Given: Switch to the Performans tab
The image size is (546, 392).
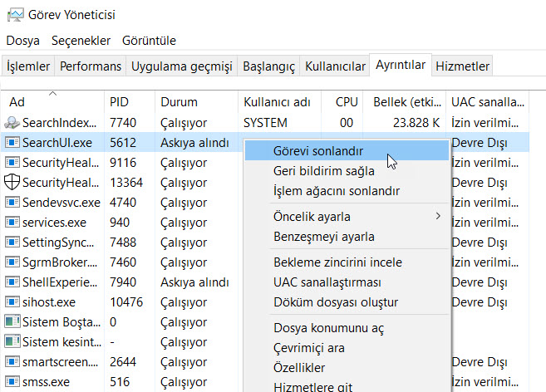Looking at the screenshot, I should 91,66.
